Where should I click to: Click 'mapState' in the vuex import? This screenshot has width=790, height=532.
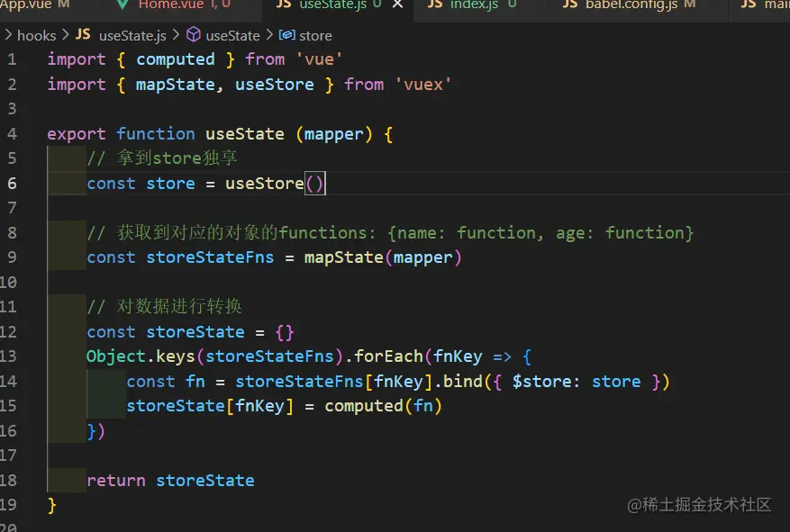click(176, 85)
